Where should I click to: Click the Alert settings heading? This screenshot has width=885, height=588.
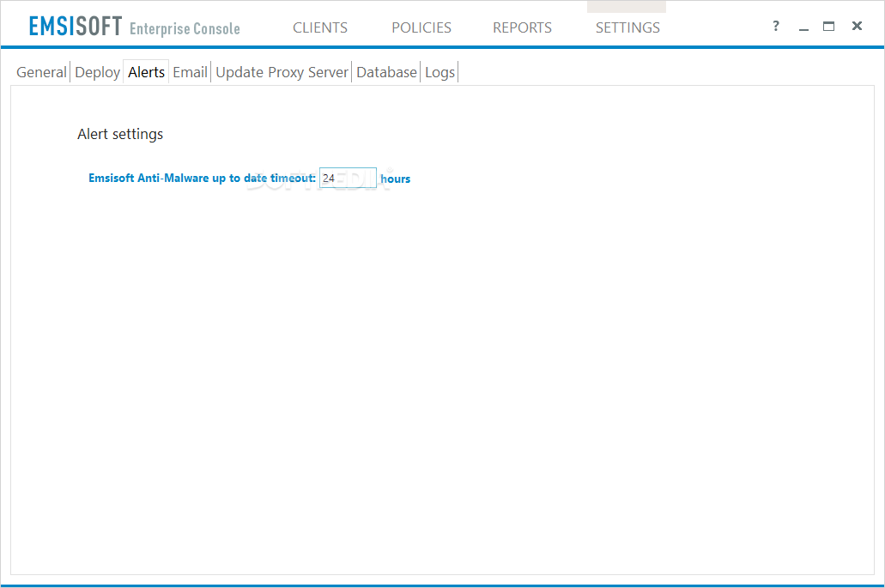pyautogui.click(x=120, y=134)
